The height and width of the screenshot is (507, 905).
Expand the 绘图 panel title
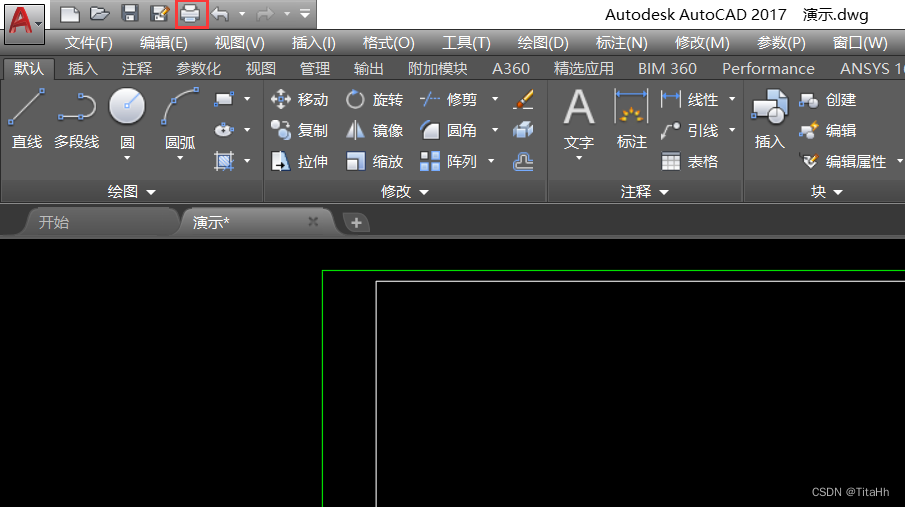click(132, 191)
